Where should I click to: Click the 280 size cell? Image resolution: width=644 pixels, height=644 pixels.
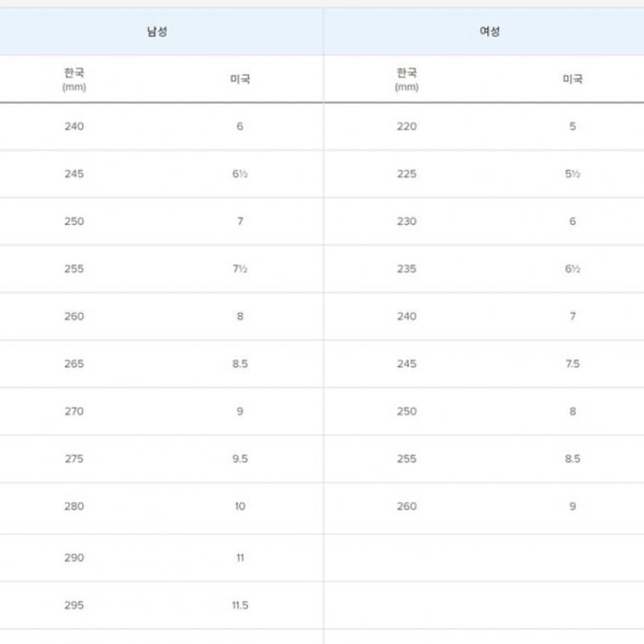click(x=74, y=506)
